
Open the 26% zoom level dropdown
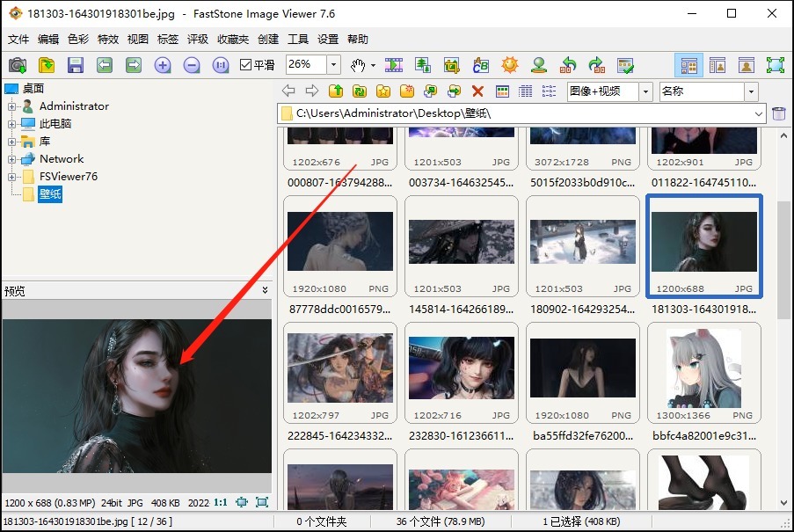tap(333, 65)
